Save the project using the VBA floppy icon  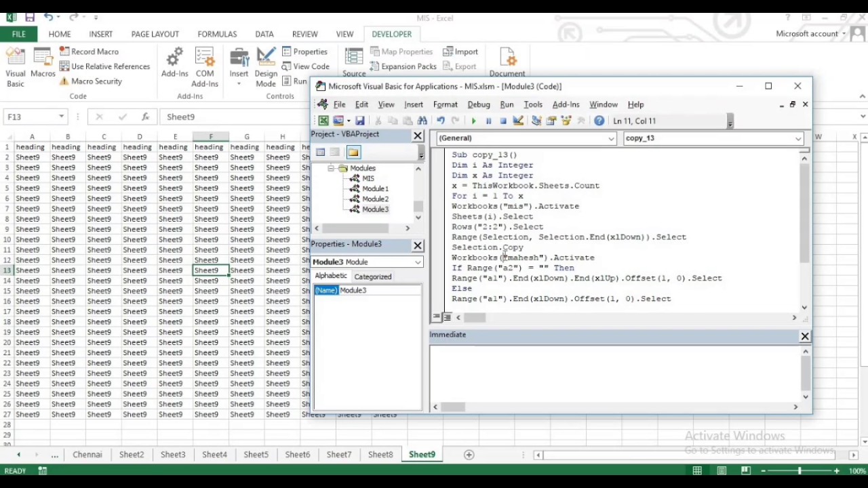(360, 121)
